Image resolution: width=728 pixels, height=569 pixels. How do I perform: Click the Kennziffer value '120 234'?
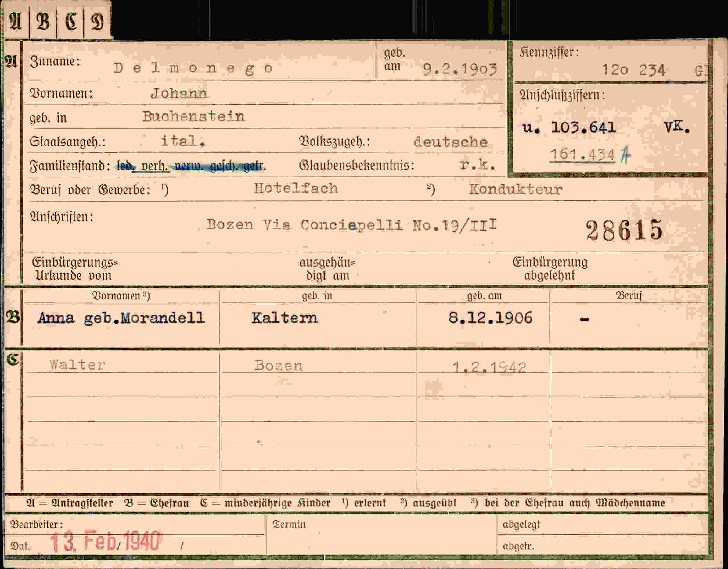[x=634, y=70]
